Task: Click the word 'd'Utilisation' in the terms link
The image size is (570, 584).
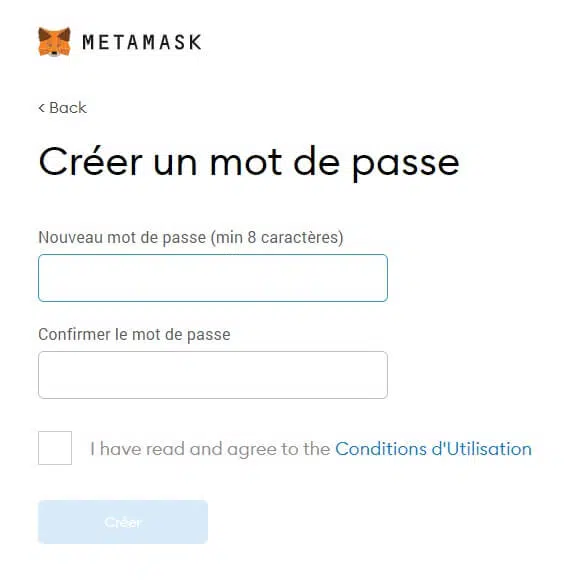Action: coord(482,449)
